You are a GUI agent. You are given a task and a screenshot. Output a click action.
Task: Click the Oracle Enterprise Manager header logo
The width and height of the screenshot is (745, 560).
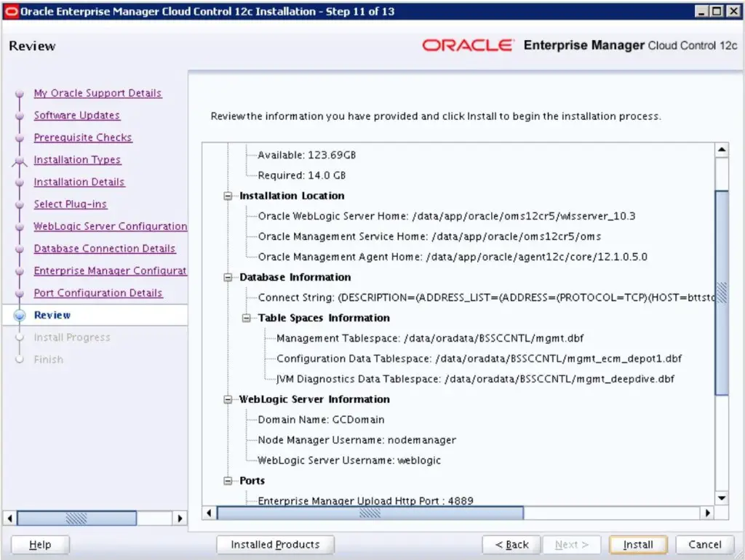468,45
